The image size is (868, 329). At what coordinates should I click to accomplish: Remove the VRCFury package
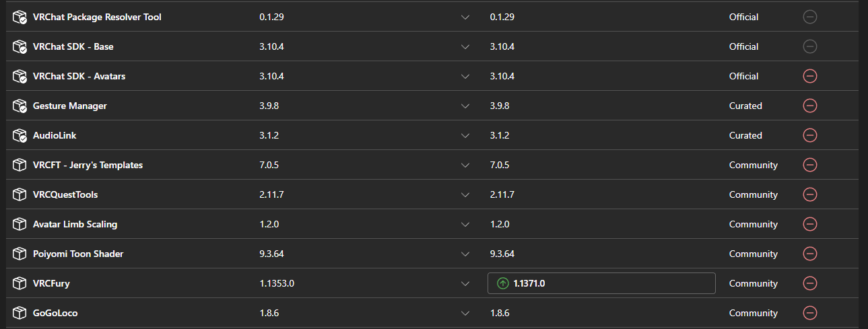(x=810, y=283)
